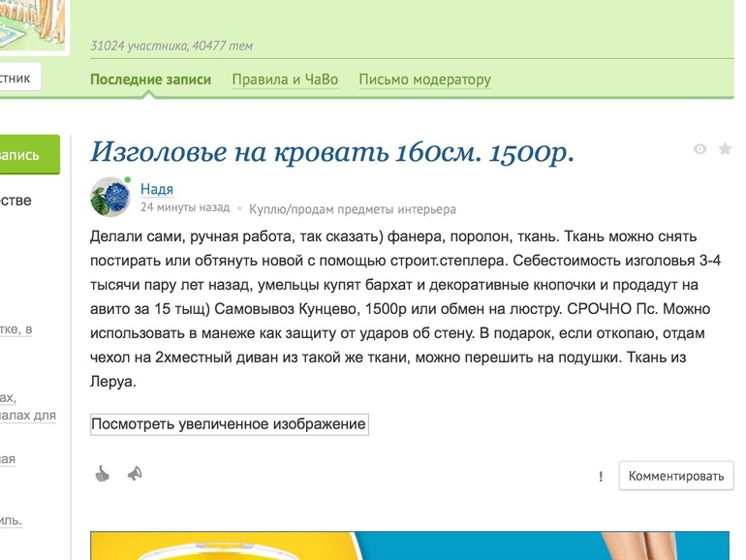The height and width of the screenshot is (560, 746).
Task: Click the partially visible стник button
Action: [19, 78]
